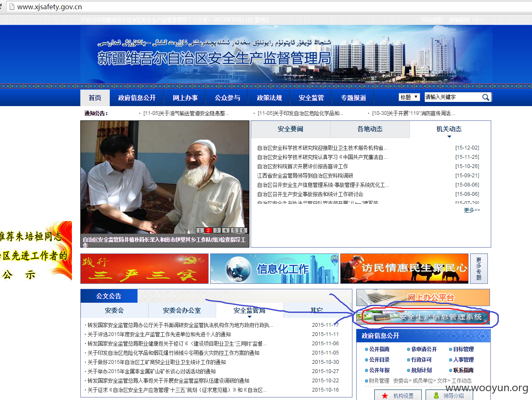Open the 政策法规 navigation menu
This screenshot has width=532, height=400.
[x=270, y=98]
